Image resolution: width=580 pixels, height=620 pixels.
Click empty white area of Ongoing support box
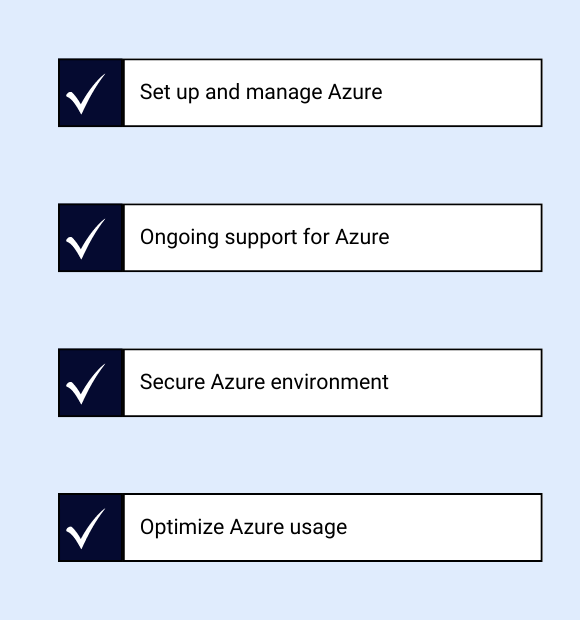click(x=467, y=238)
